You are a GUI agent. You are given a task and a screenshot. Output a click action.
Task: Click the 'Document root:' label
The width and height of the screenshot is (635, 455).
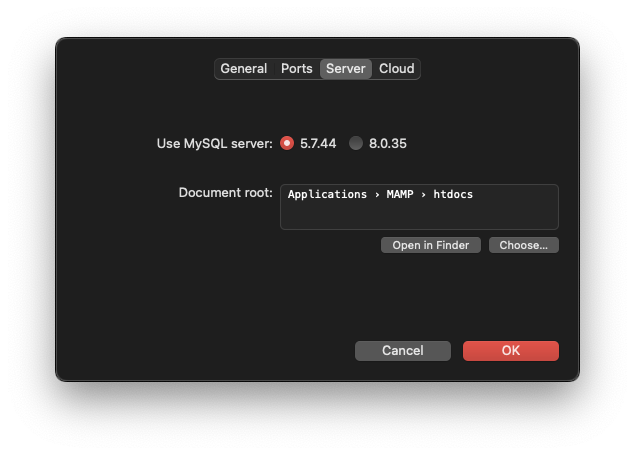point(226,193)
